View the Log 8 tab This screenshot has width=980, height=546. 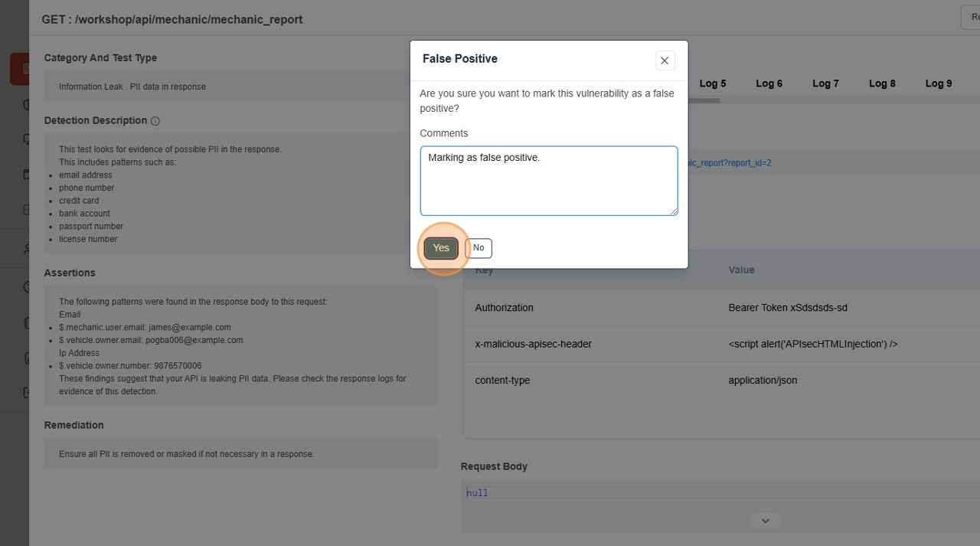point(882,83)
